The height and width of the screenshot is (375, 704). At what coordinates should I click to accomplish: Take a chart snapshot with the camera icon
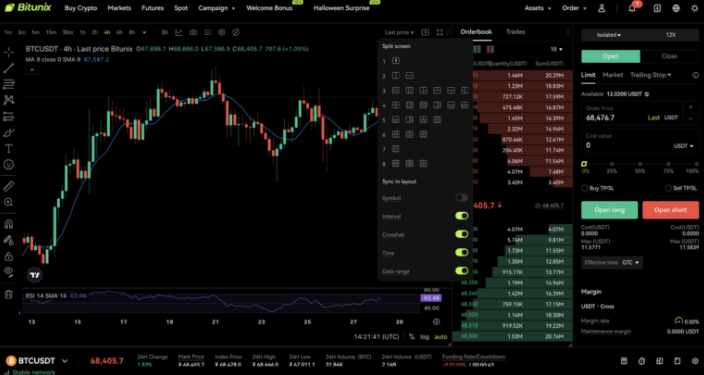tap(193, 32)
